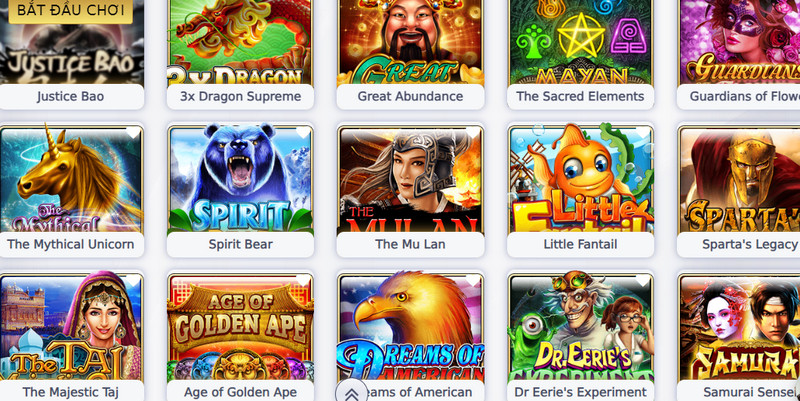Open Guardians of Flower game tile
Image resolution: width=800 pixels, height=401 pixels.
[x=739, y=42]
